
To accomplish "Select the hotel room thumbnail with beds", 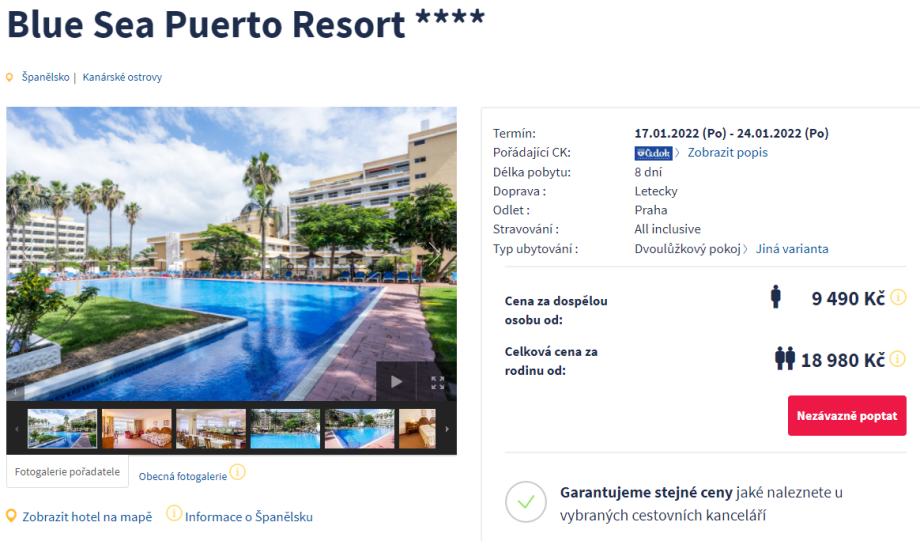I will coord(137,429).
